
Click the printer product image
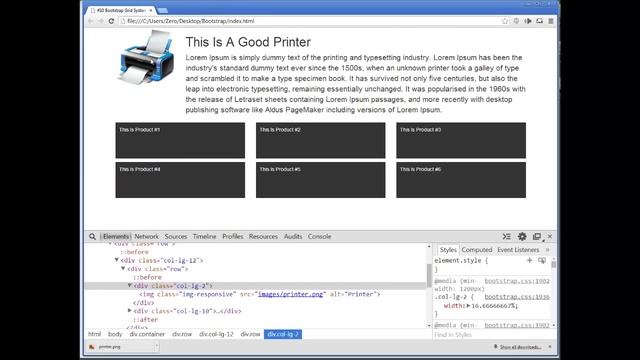click(146, 57)
